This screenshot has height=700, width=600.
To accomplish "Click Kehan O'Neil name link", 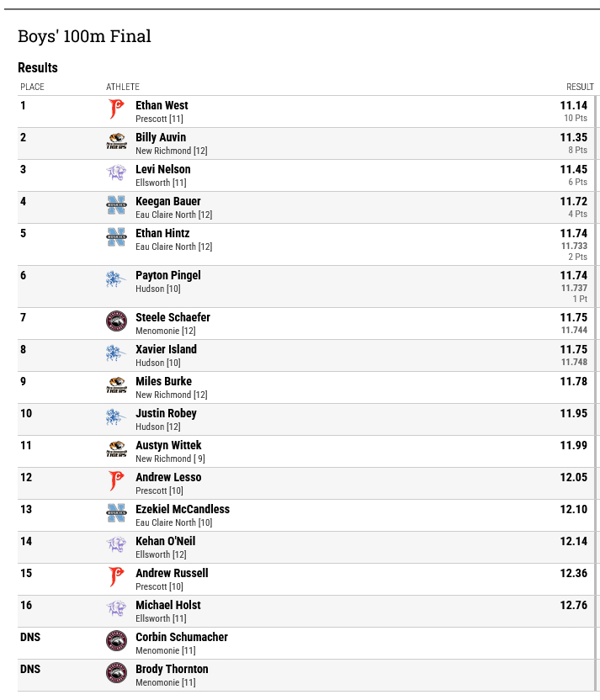I will click(165, 541).
